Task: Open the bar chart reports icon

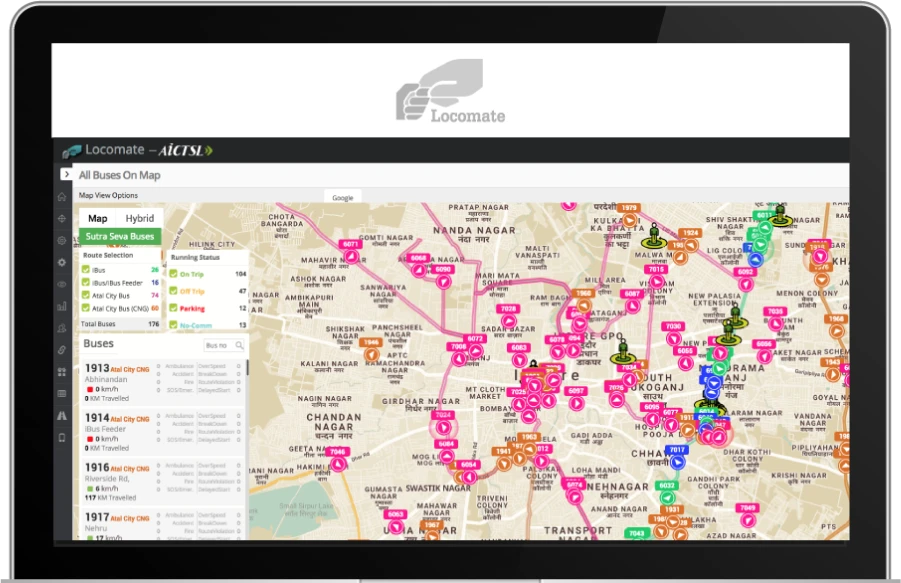Action: pyautogui.click(x=62, y=306)
